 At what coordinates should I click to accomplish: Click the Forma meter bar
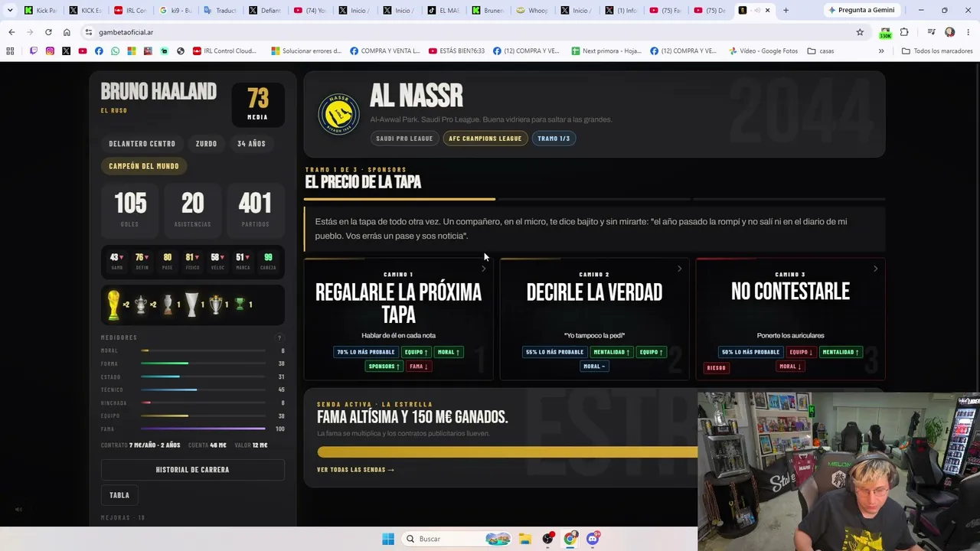point(204,364)
